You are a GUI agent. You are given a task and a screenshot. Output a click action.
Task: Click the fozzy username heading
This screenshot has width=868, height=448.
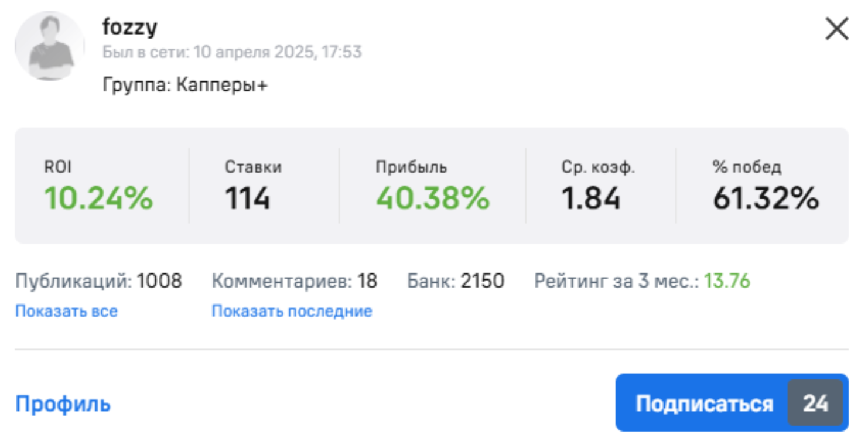tap(130, 27)
